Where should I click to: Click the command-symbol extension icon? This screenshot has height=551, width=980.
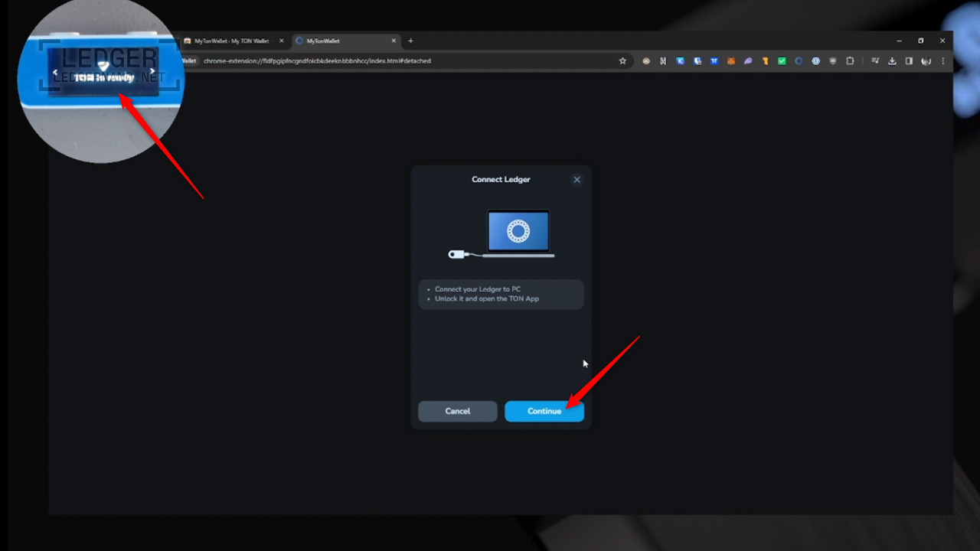(x=663, y=61)
